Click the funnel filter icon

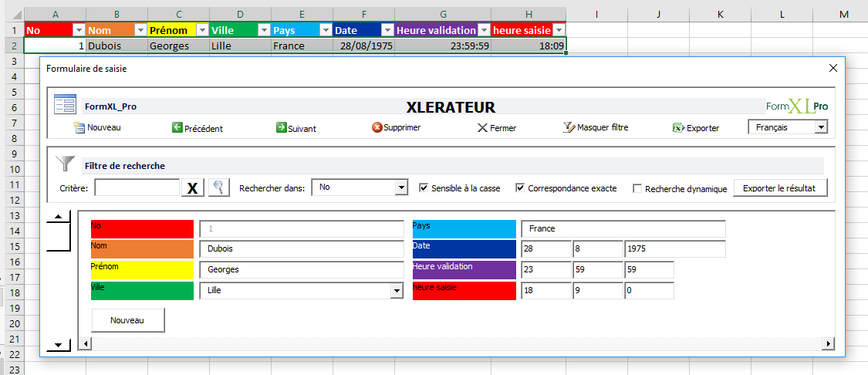pyautogui.click(x=65, y=164)
